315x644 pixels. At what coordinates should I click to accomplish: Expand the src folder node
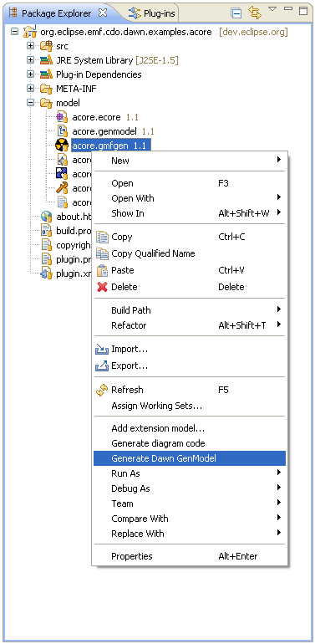pos(30,46)
